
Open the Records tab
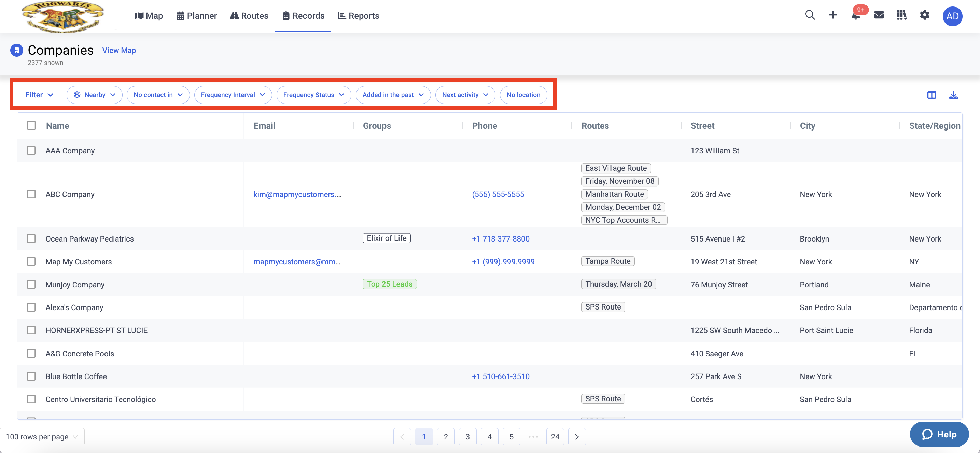point(303,16)
